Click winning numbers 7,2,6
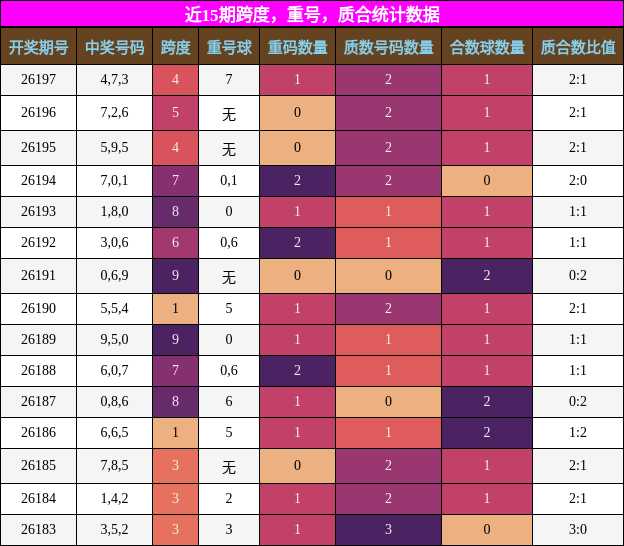Image resolution: width=624 pixels, height=546 pixels. pos(115,113)
